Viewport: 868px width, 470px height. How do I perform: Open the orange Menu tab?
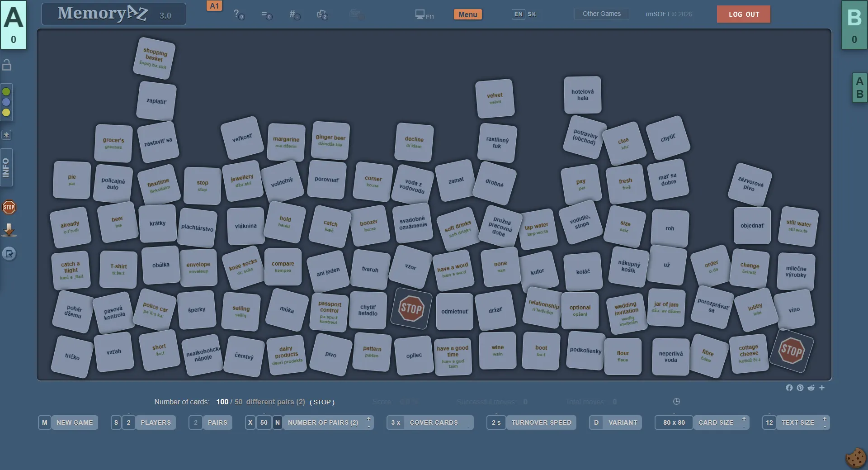pos(467,14)
